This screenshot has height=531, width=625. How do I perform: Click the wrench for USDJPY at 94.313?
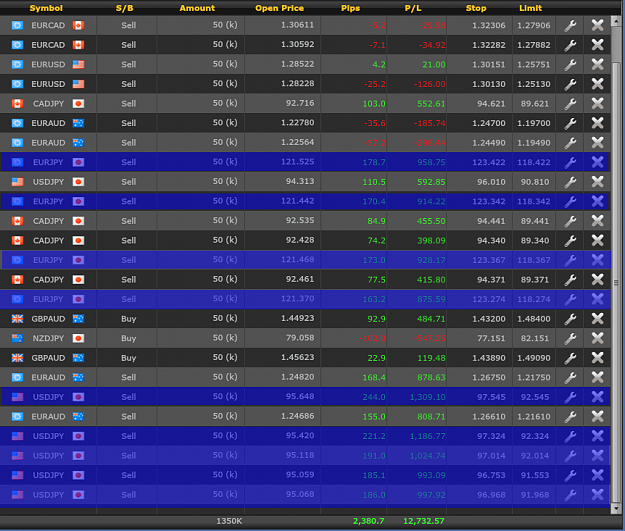(570, 182)
